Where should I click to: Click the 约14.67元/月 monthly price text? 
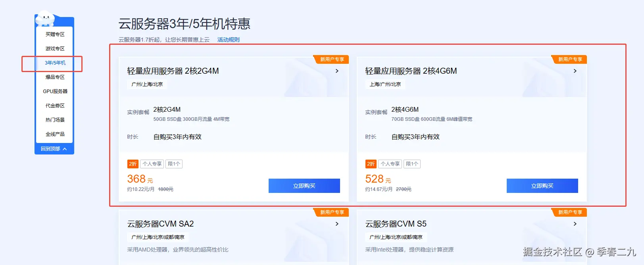(x=379, y=189)
